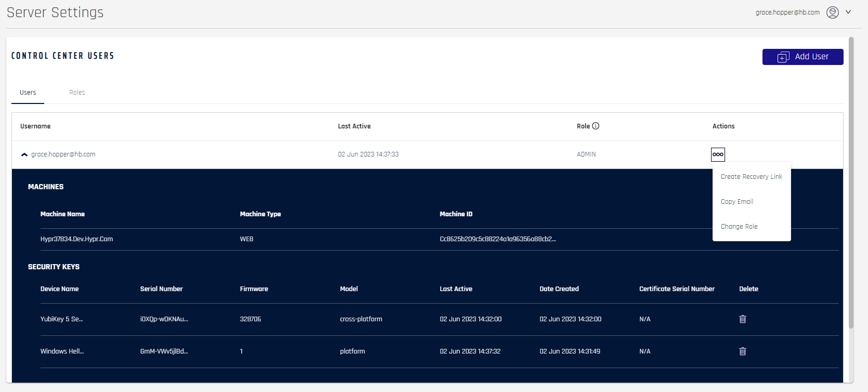The image size is (868, 392).
Task: Click grace.hopper@hb.com username in table
Action: [63, 154]
